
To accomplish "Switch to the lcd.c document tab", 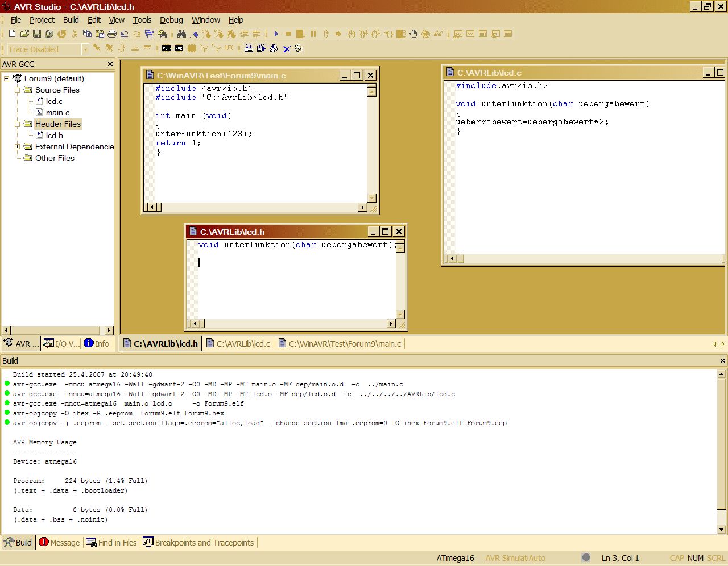I will 238,344.
